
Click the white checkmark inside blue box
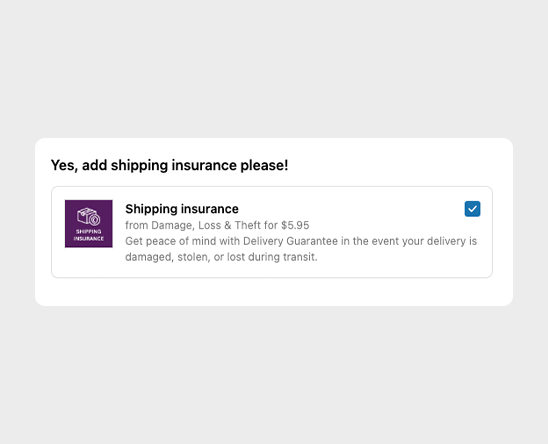(472, 209)
